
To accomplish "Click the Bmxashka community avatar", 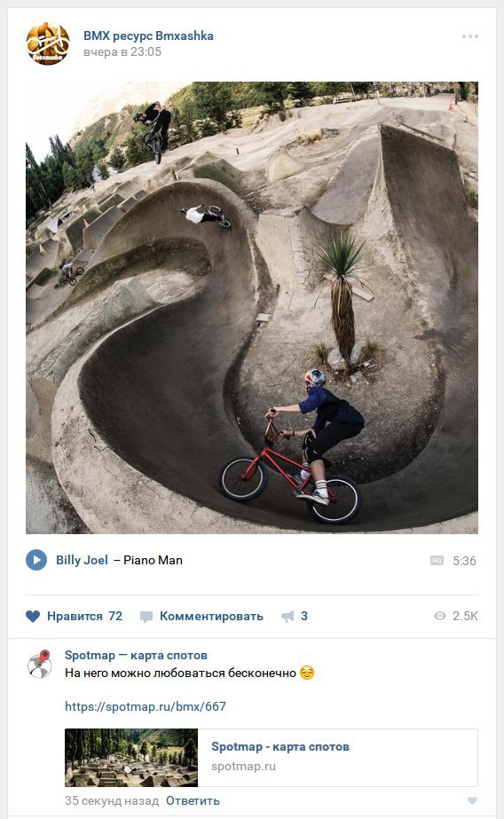I will pos(48,43).
